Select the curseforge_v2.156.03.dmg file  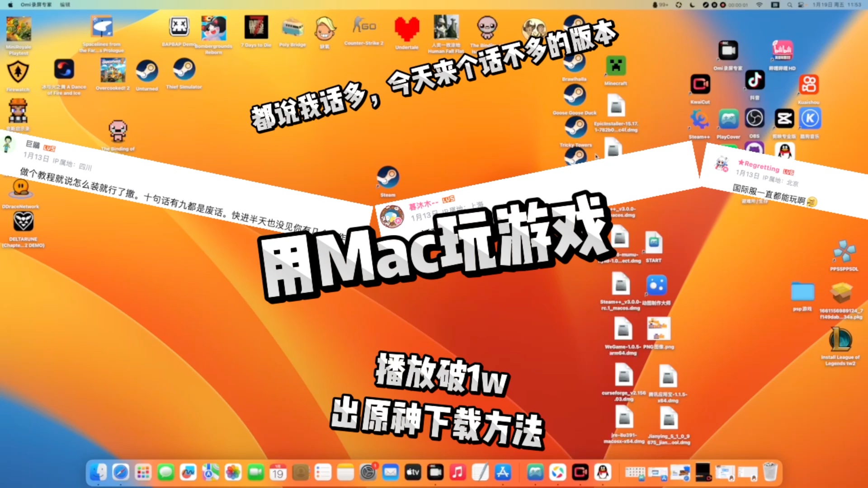[624, 375]
